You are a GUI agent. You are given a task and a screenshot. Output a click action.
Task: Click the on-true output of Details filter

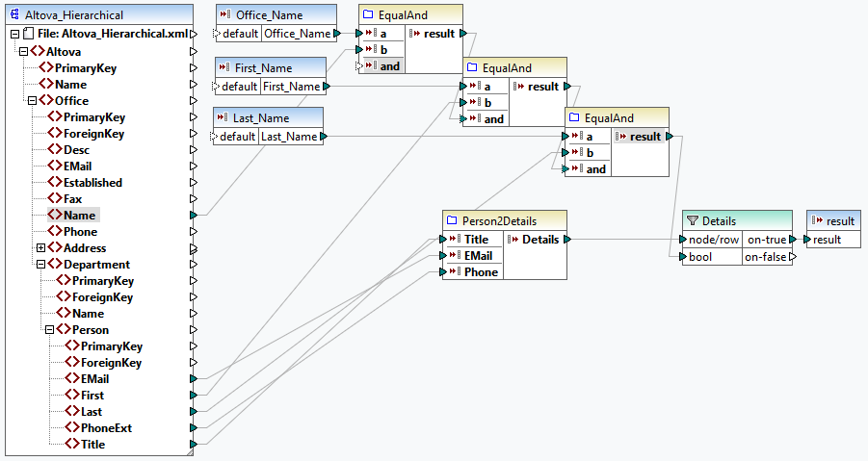pyautogui.click(x=766, y=240)
